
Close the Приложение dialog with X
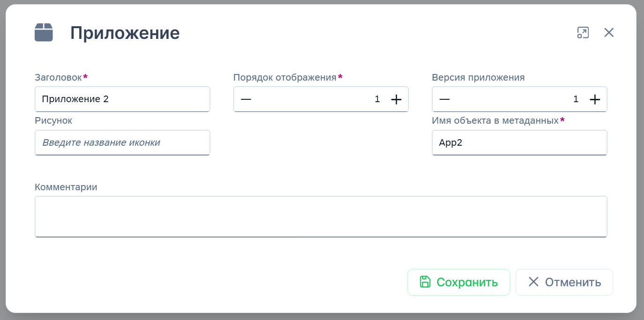tap(608, 32)
